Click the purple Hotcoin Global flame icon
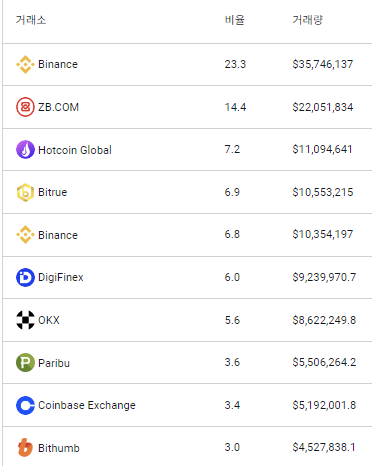Viewport: 372px width, 466px height. pyautogui.click(x=25, y=150)
